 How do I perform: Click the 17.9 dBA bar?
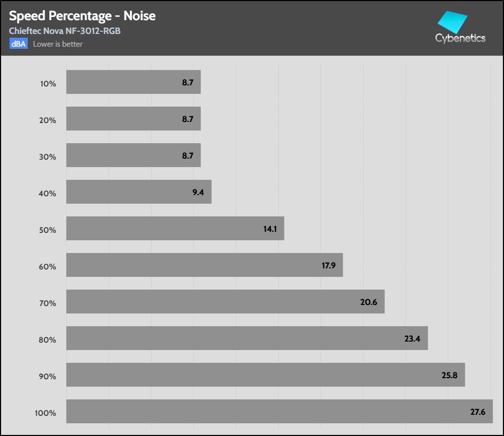204,265
